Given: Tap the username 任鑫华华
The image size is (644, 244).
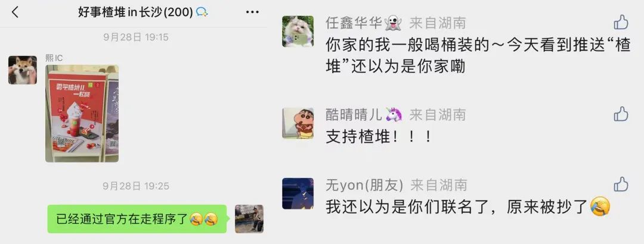Looking at the screenshot, I should click(354, 23).
